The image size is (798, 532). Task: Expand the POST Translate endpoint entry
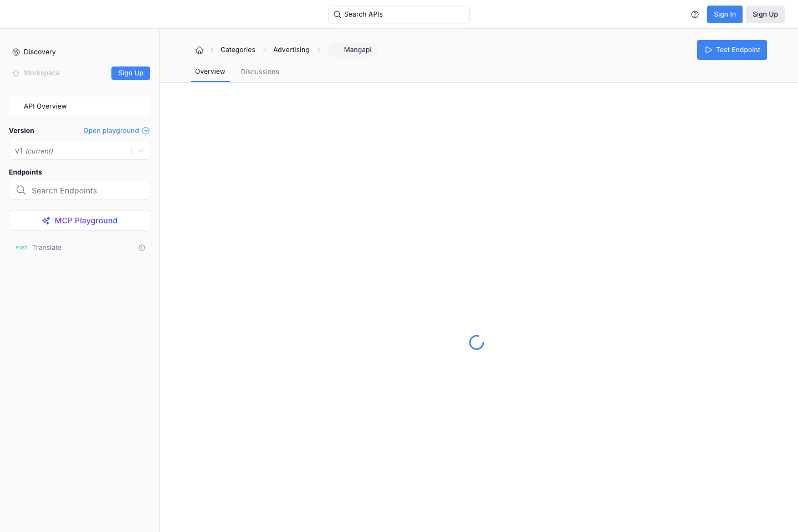(47, 247)
